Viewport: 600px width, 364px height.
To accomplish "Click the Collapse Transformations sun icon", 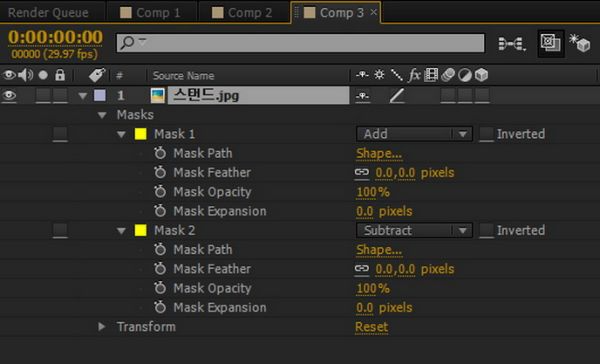I will [379, 75].
